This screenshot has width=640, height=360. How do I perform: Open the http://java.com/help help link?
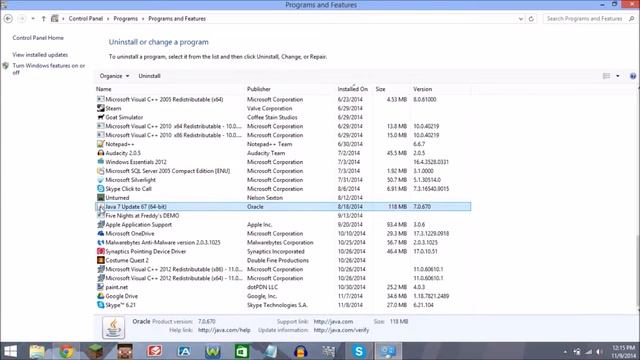[x=224, y=330]
